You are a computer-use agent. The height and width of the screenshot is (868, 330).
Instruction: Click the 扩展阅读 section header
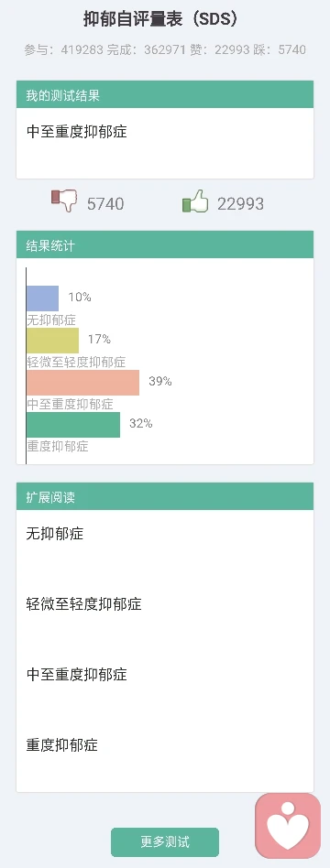[165, 496]
